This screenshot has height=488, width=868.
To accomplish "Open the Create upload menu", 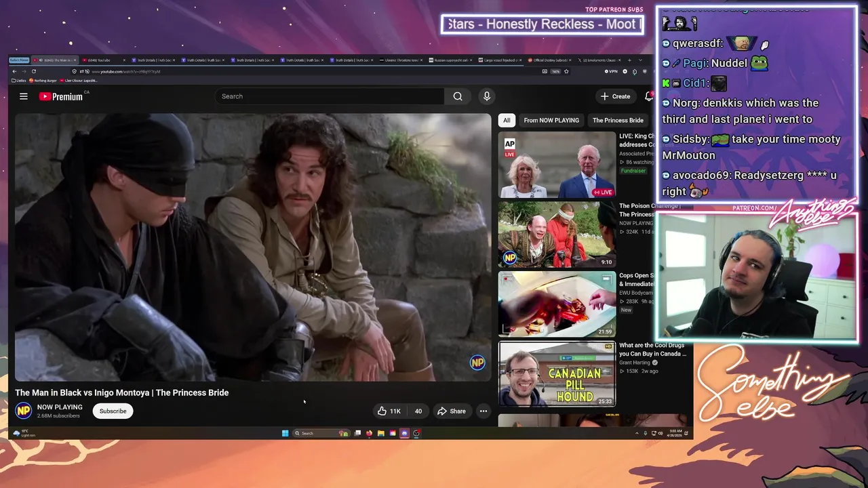I will (x=616, y=96).
